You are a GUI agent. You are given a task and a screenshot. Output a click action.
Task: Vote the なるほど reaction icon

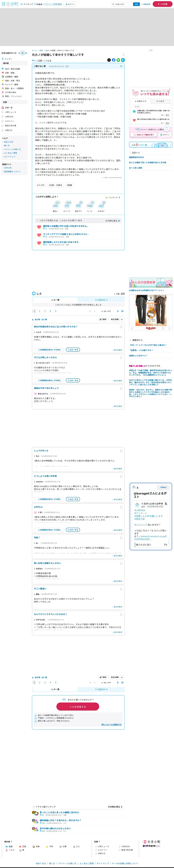[x=101, y=206]
